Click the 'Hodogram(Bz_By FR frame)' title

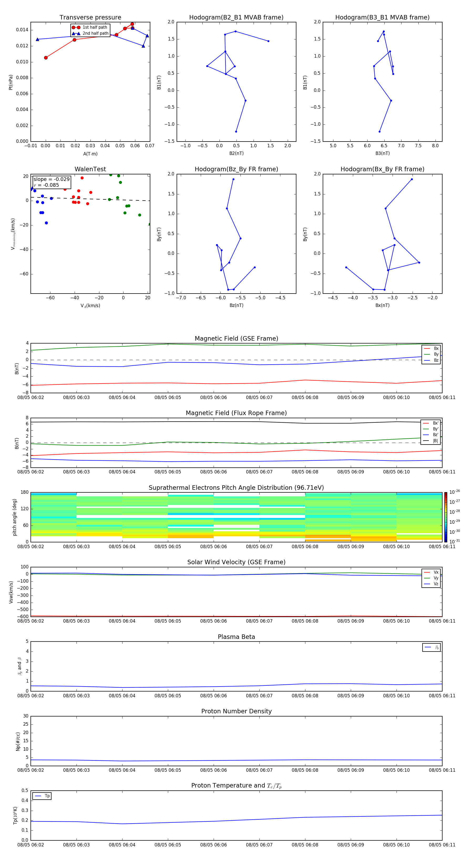236,169
